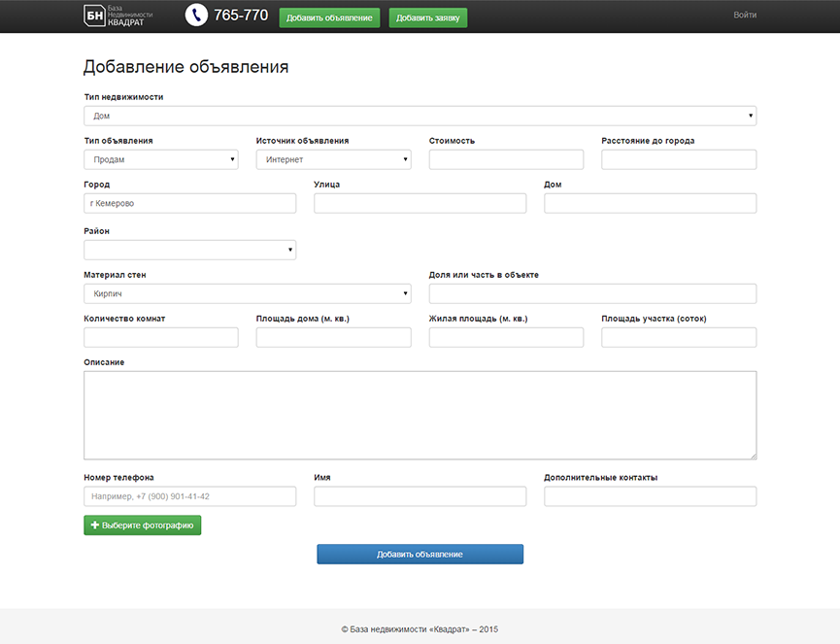840x644 pixels.
Task: Click the plus icon on photo button
Action: [x=95, y=525]
